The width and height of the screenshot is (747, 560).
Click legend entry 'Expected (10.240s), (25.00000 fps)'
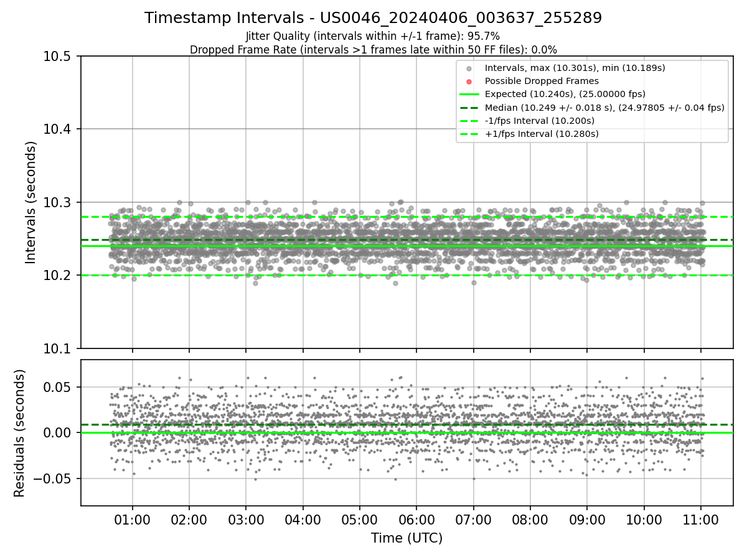pos(565,94)
